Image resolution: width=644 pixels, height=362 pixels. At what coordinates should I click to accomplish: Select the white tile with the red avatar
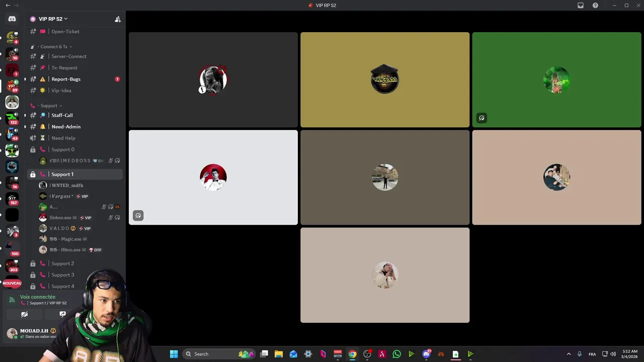tap(213, 177)
